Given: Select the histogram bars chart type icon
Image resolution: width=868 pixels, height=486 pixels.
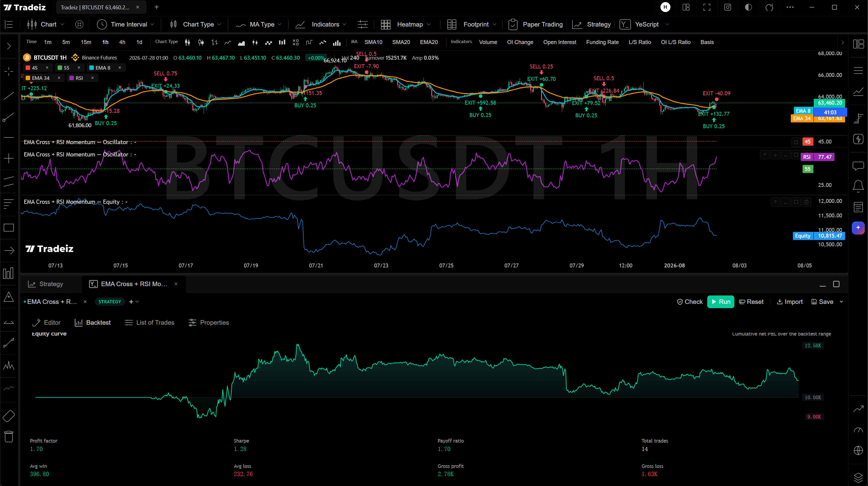Looking at the screenshot, I should 337,43.
